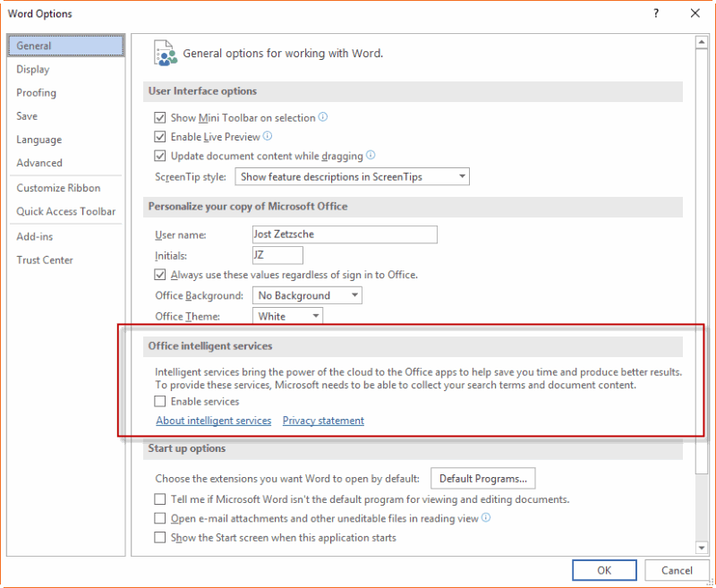
Task: Open Quick Access Toolbar settings
Action: click(x=65, y=211)
